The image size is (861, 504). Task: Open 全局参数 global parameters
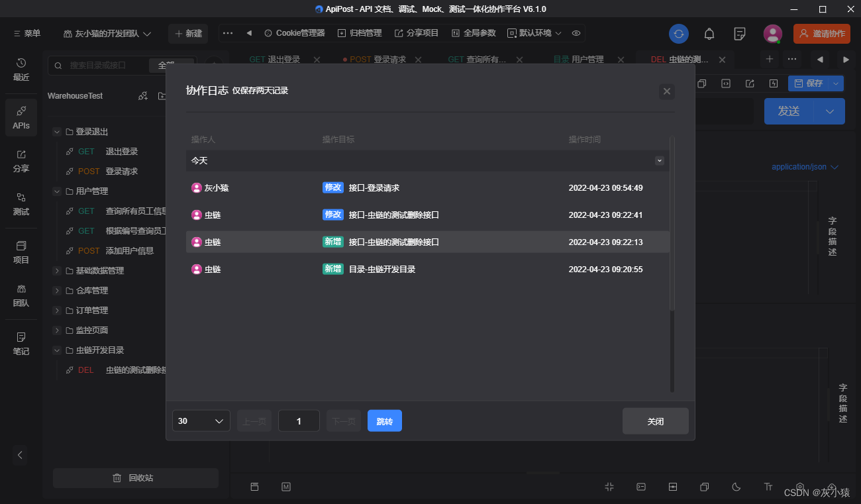474,33
